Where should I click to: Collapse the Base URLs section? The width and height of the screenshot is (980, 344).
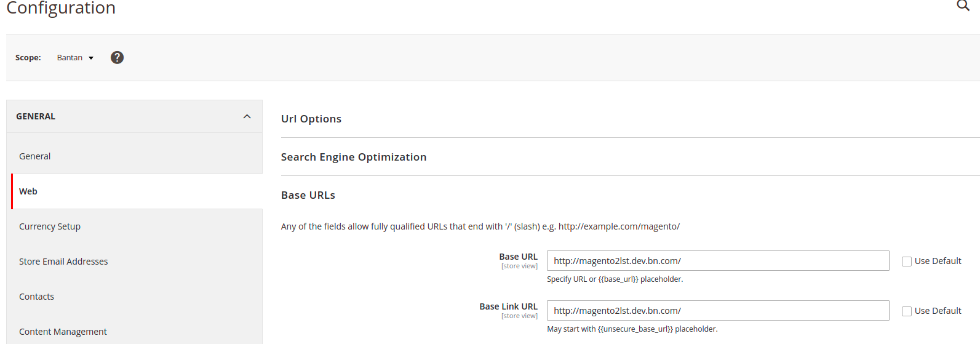(308, 195)
